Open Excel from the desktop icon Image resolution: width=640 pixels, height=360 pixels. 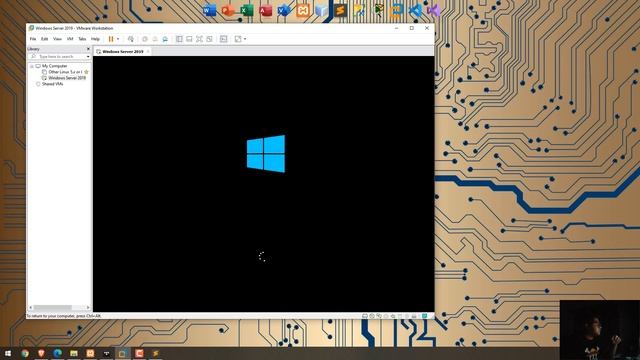click(247, 10)
